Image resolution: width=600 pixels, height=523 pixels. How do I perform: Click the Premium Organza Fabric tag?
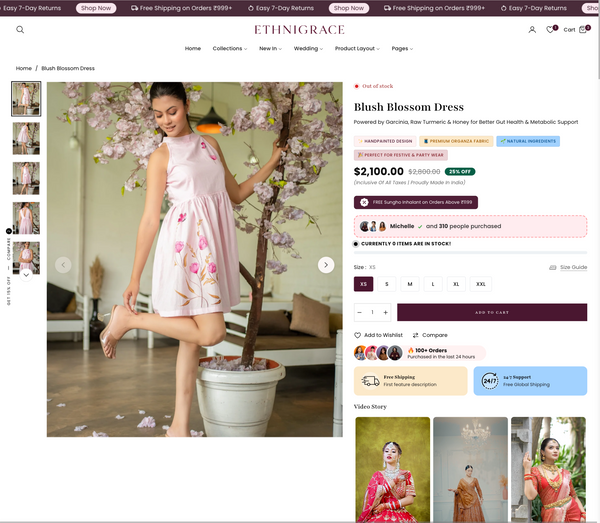(456, 141)
